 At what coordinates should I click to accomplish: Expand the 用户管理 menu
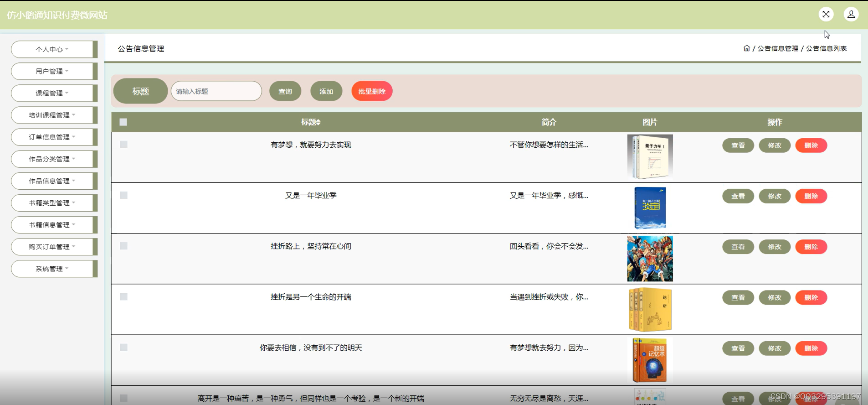(54, 71)
